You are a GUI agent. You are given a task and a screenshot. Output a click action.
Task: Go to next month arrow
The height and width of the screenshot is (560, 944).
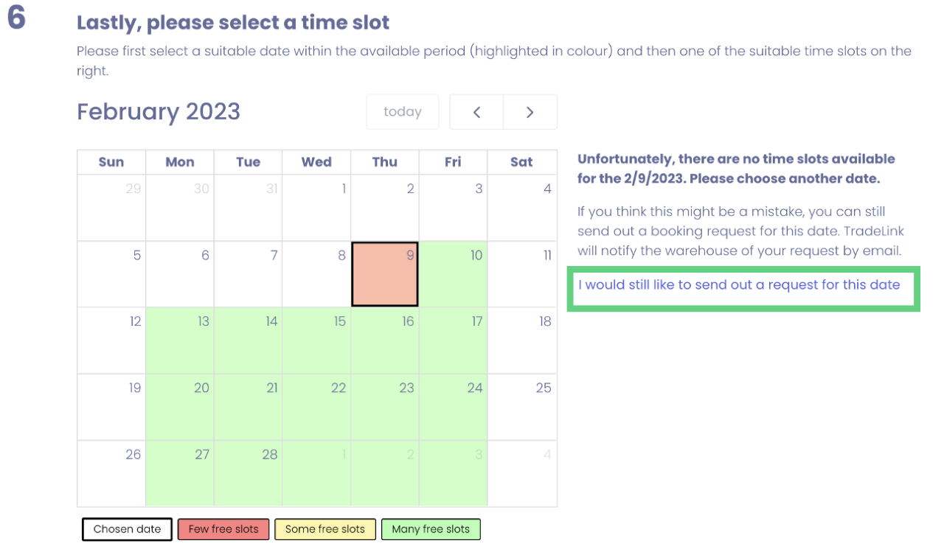pyautogui.click(x=530, y=112)
